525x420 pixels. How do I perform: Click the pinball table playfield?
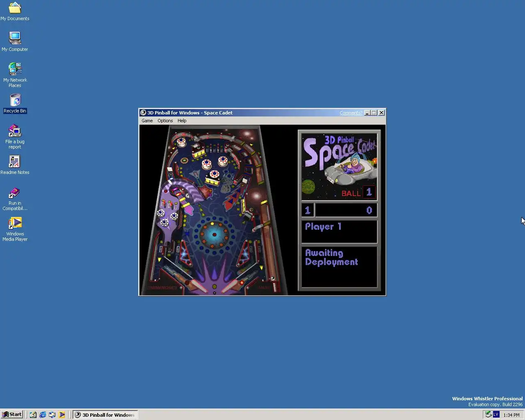(x=213, y=210)
